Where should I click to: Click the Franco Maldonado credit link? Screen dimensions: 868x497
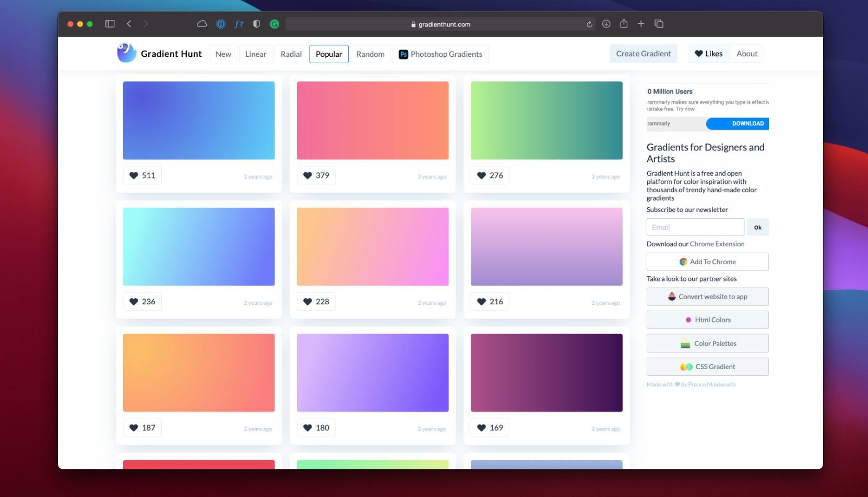point(712,385)
